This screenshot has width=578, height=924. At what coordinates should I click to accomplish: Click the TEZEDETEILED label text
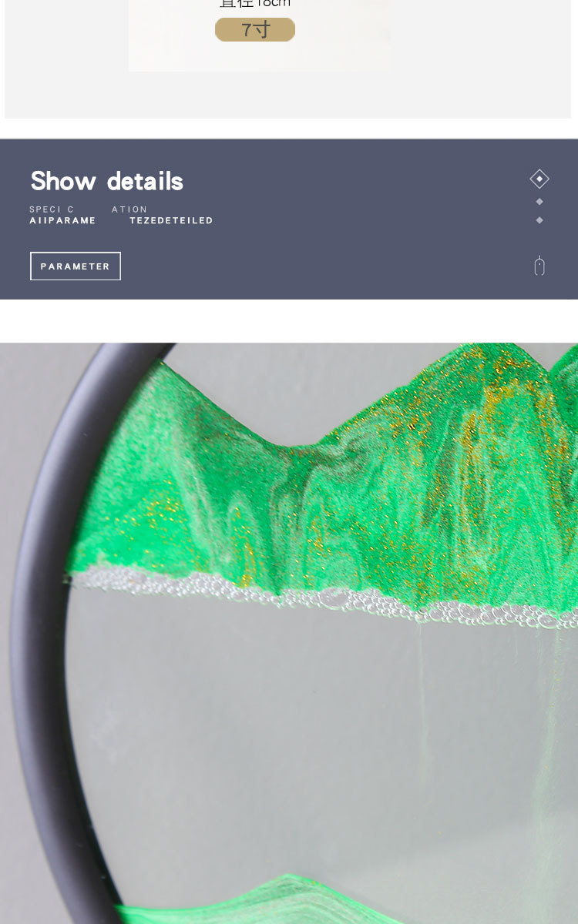coord(171,220)
